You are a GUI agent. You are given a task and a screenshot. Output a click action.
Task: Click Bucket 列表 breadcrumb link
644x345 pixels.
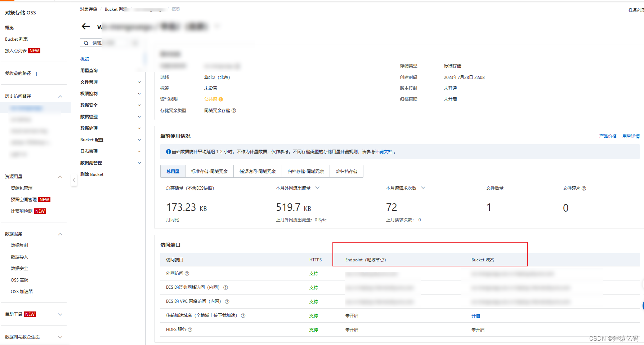tap(116, 9)
